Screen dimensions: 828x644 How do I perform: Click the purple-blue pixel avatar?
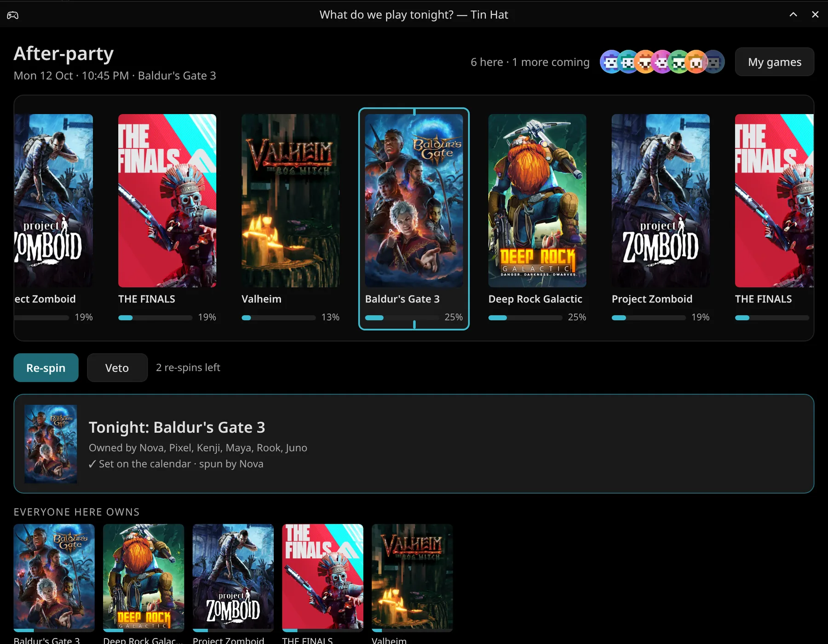[x=611, y=62]
